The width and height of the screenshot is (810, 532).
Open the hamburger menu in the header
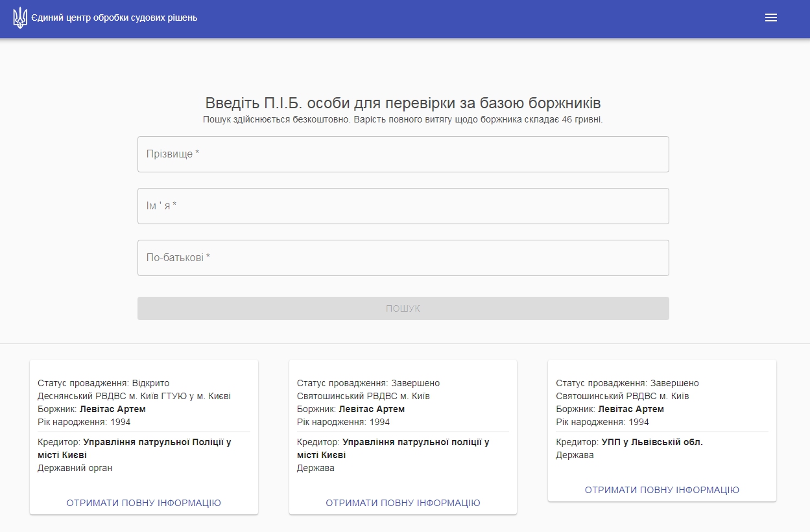(770, 18)
